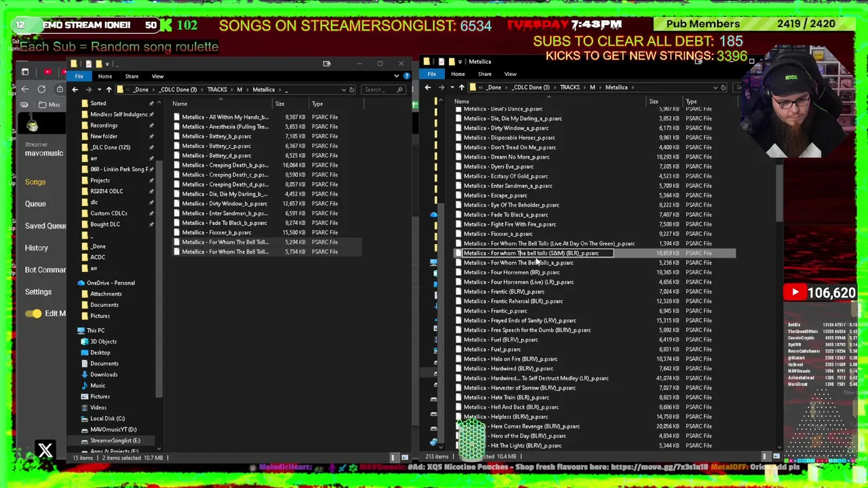Image resolution: width=868 pixels, height=488 pixels.
Task: Select Metallica - Fuel_p.psarc in right window
Action: [492, 349]
